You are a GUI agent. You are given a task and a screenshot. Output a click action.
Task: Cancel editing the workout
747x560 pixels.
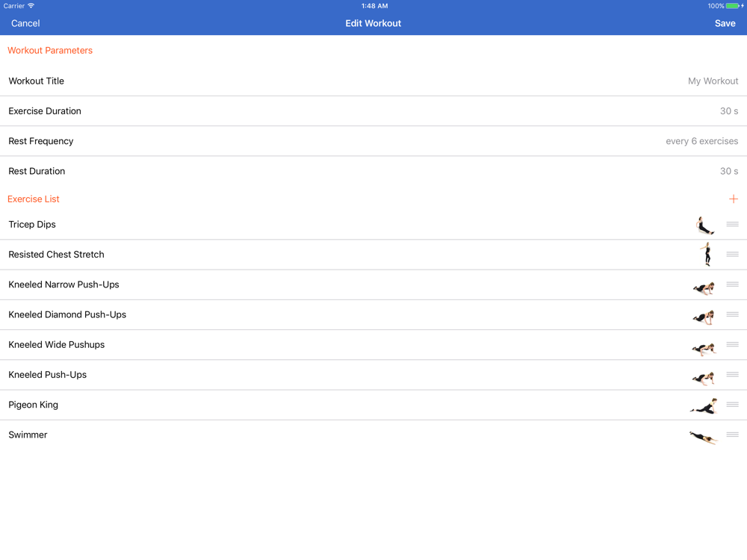[x=25, y=23]
